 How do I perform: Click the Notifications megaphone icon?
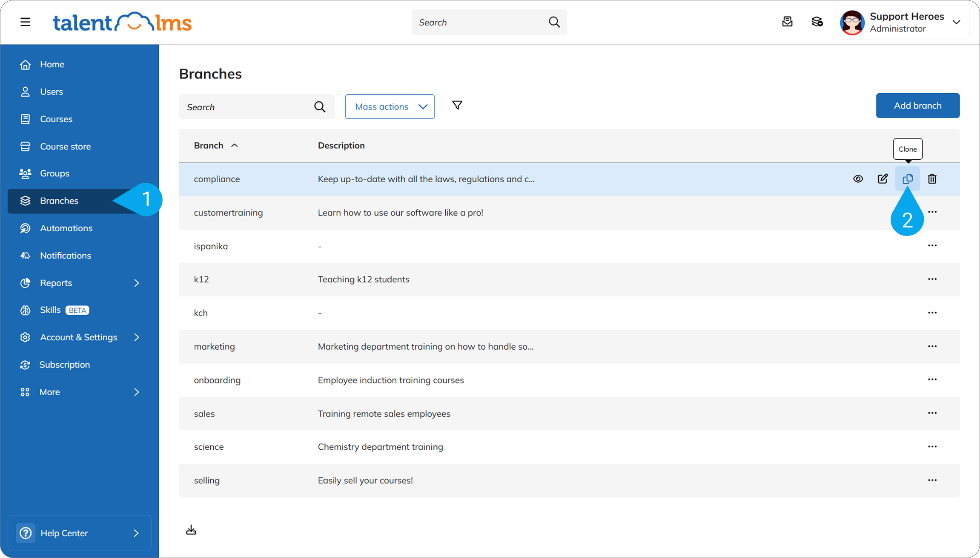click(25, 256)
